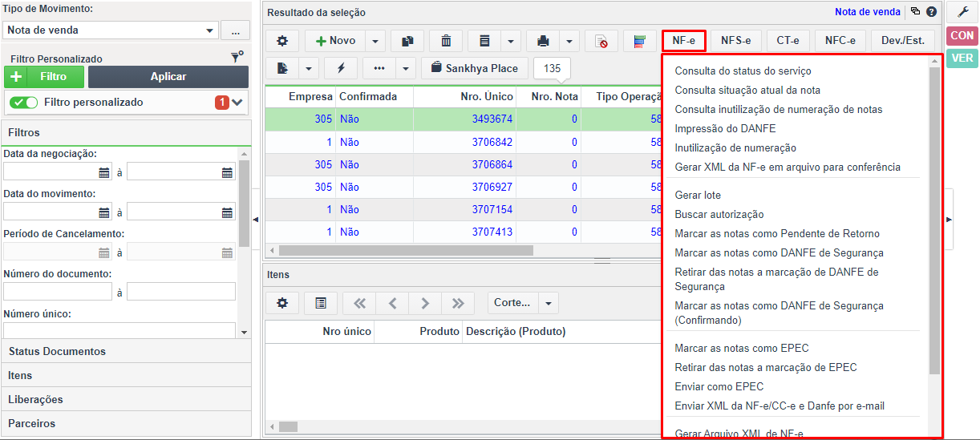The width and height of the screenshot is (980, 440).
Task: Choose Buscar autorização from menu
Action: 719,214
